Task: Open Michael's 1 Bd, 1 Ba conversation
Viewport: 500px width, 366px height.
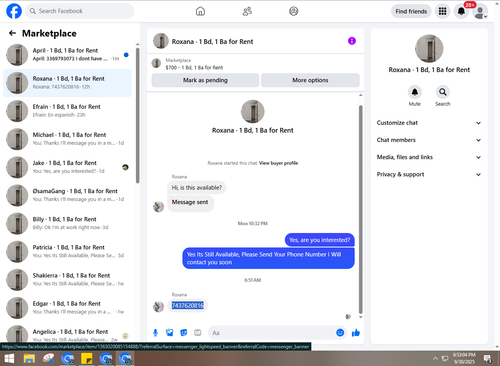Action: 67,139
